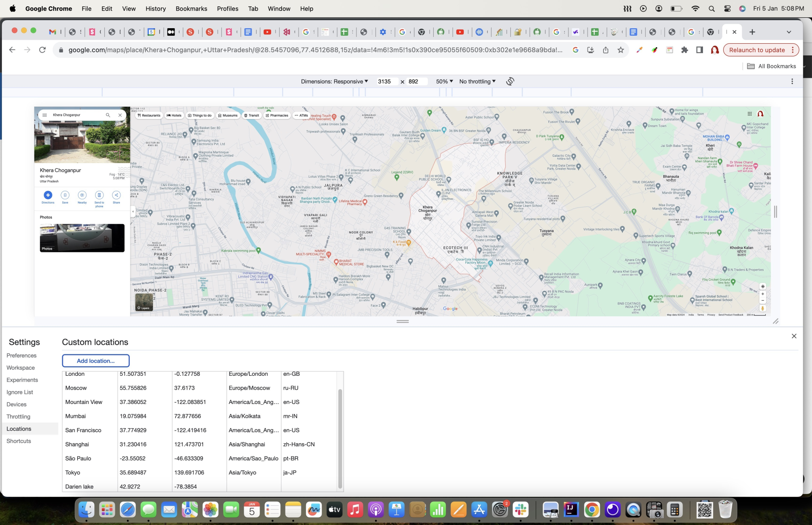Click the Share place icon
The image size is (812, 525).
pos(116,195)
